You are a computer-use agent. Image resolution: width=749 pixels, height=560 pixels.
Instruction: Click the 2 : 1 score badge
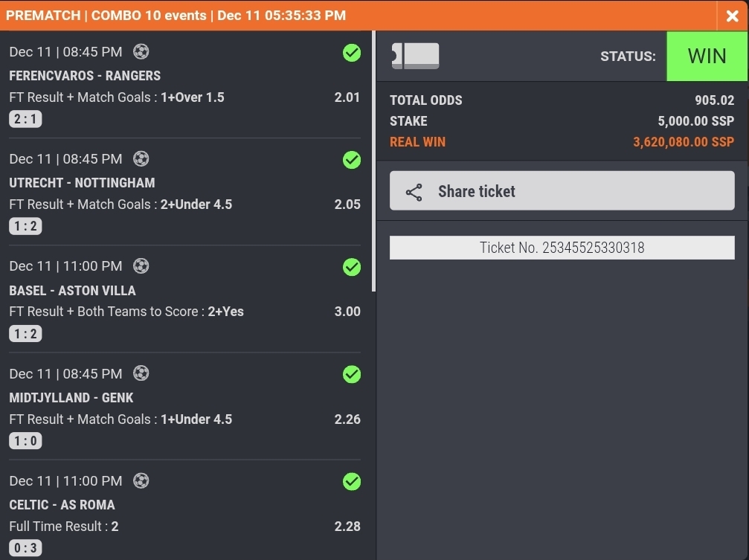(x=25, y=119)
